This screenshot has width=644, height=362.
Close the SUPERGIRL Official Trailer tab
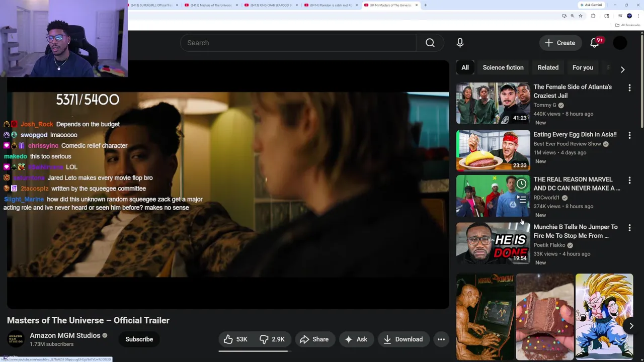177,5
